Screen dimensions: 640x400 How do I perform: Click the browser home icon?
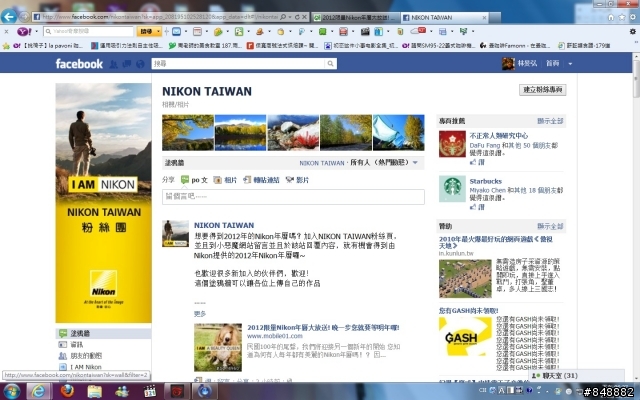[x=611, y=17]
